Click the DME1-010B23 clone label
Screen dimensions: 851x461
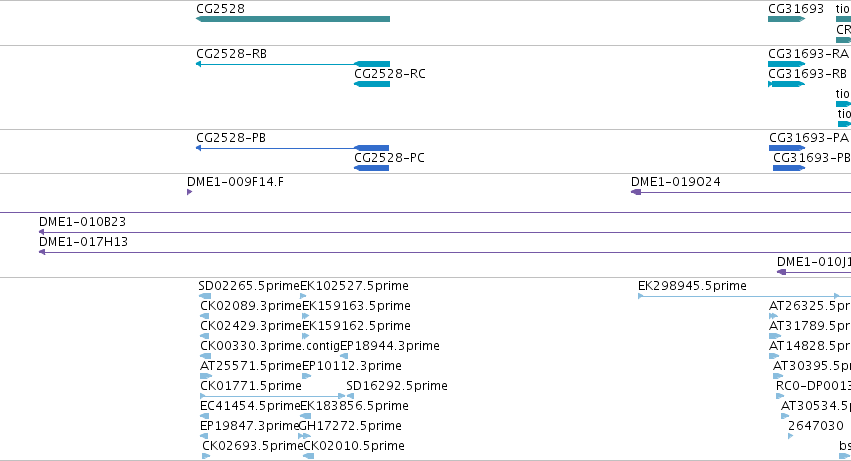[x=82, y=222]
